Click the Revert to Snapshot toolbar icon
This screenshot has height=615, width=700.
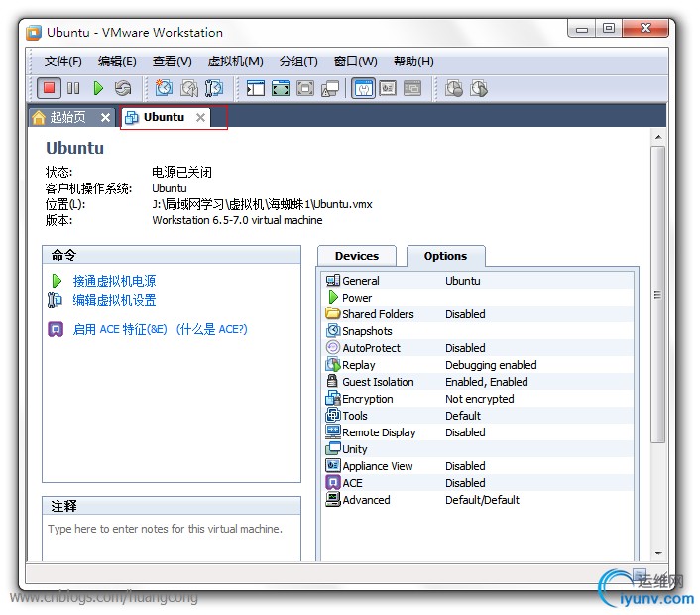pos(188,88)
